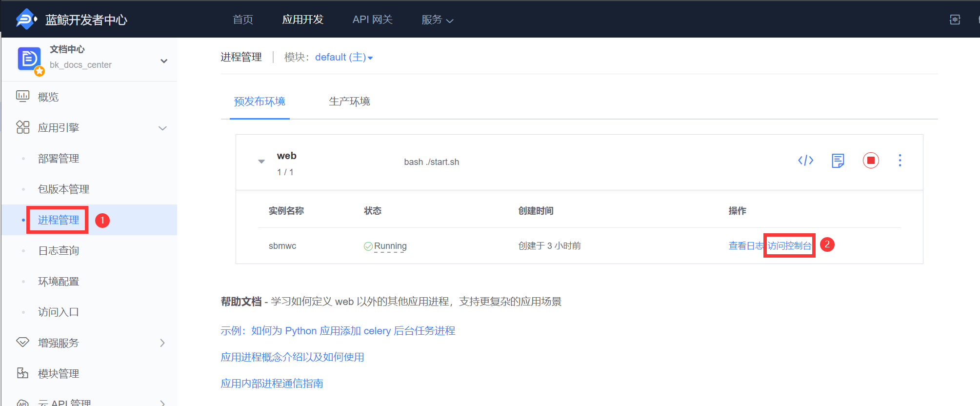Click the web process name
The height and width of the screenshot is (406, 980).
click(x=287, y=156)
